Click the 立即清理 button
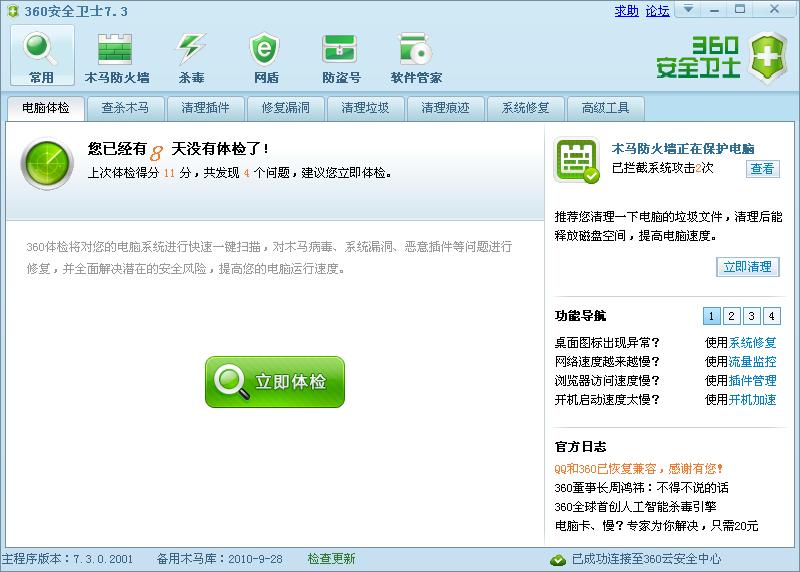Viewport: 800px width, 572px height. pos(747,267)
